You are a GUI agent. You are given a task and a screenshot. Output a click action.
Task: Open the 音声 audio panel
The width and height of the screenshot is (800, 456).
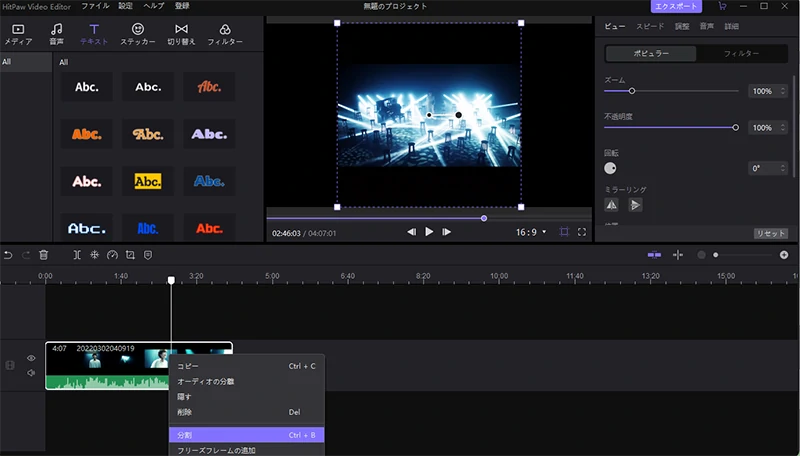(x=57, y=34)
